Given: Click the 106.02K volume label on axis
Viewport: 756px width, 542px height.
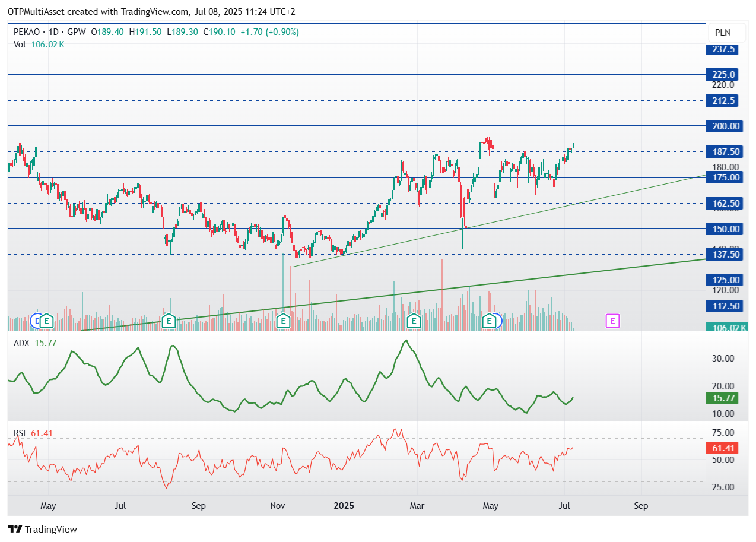Looking at the screenshot, I should coord(726,327).
